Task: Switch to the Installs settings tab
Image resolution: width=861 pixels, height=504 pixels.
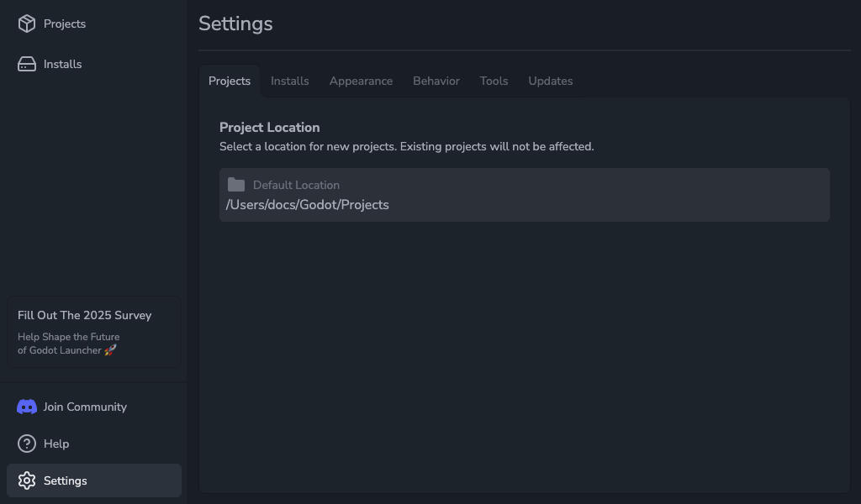Action: [x=289, y=81]
